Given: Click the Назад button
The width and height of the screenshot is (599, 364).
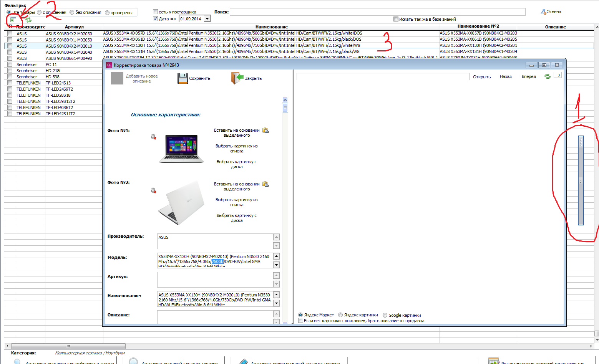Looking at the screenshot, I should coord(506,76).
